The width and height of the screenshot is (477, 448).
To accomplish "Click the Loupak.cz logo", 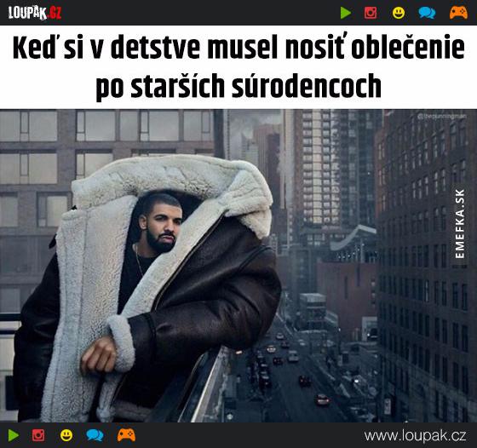I will (x=35, y=13).
